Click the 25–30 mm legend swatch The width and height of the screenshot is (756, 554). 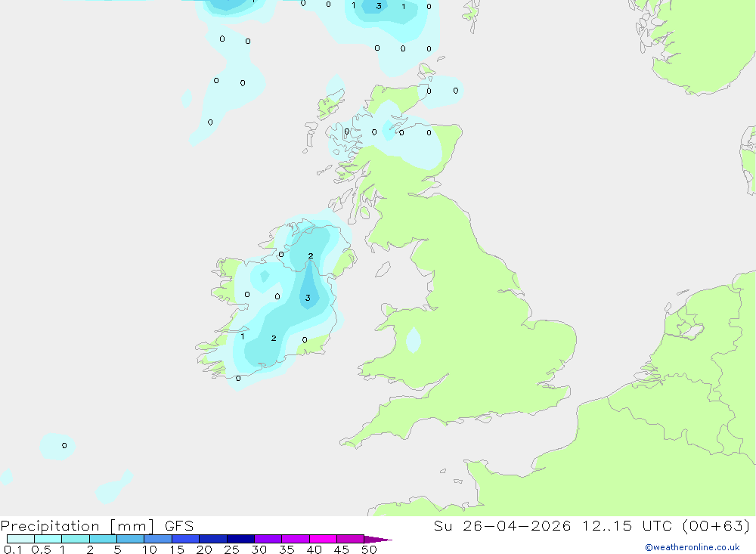point(240,539)
